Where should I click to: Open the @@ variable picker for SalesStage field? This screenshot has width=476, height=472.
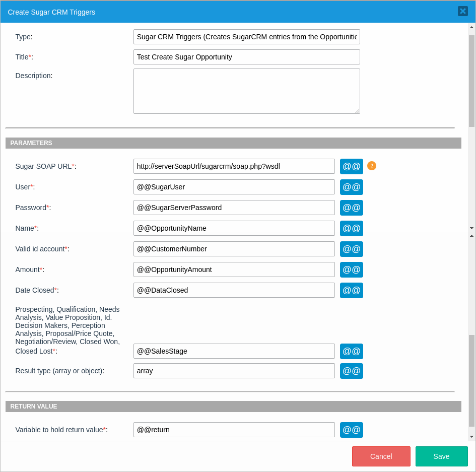(x=351, y=351)
